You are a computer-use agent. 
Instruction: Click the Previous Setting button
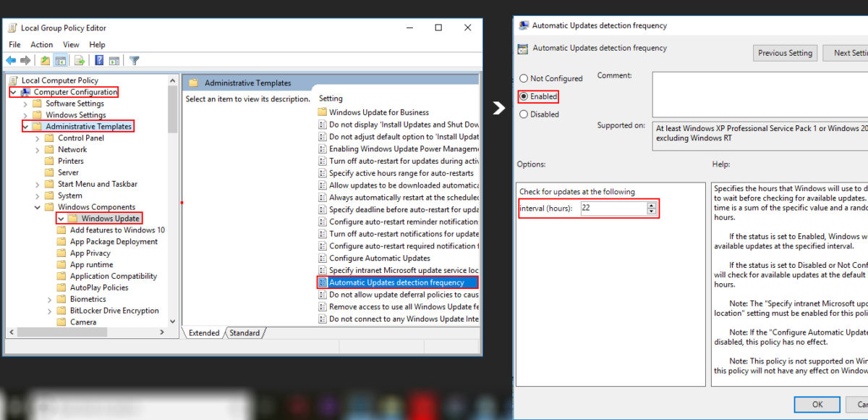click(x=785, y=52)
